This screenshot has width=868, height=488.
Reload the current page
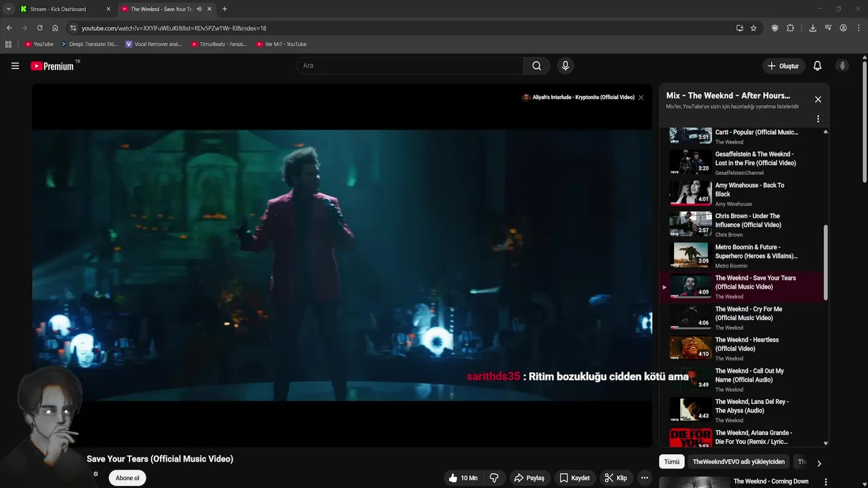[x=39, y=28]
